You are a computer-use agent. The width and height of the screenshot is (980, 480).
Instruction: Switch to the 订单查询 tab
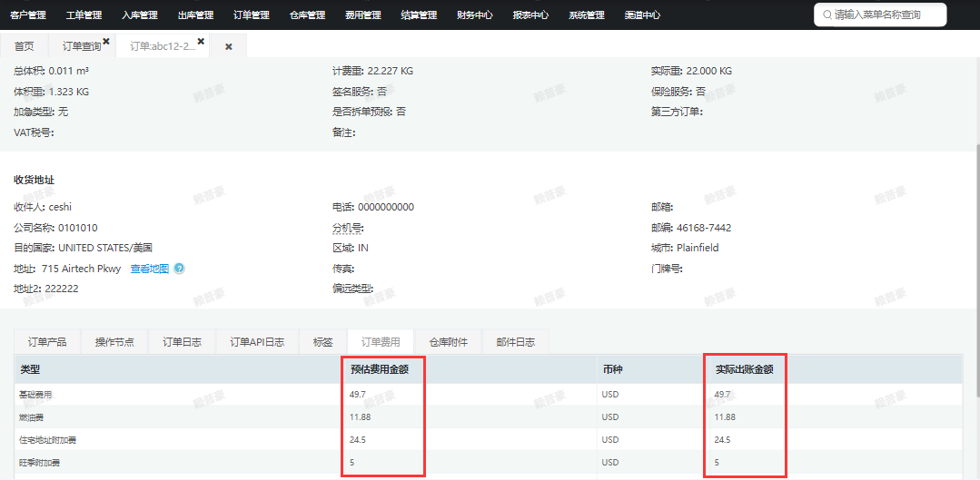[x=81, y=47]
